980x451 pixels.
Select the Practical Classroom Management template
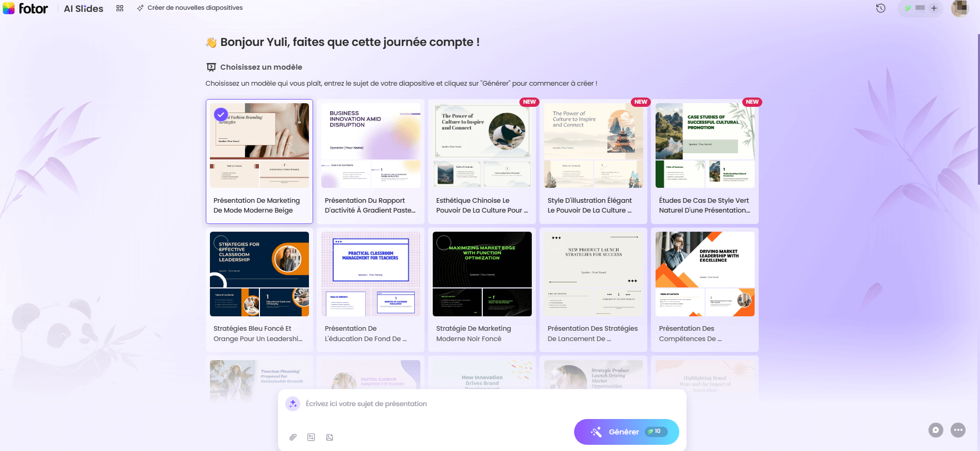coord(370,289)
